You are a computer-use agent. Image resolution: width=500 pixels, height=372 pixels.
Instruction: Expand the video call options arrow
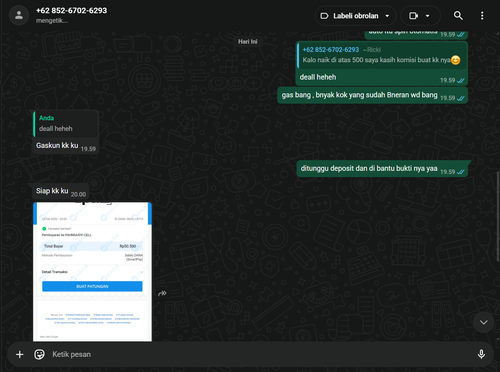pyautogui.click(x=428, y=16)
